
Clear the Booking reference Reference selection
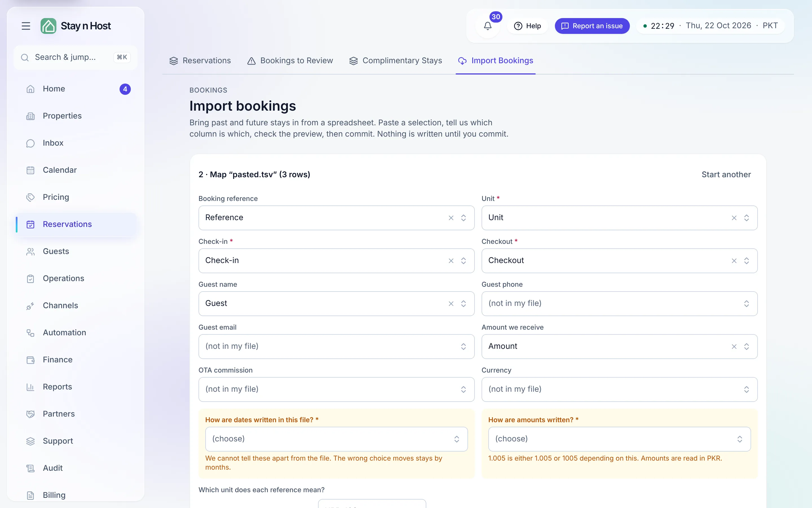click(451, 218)
